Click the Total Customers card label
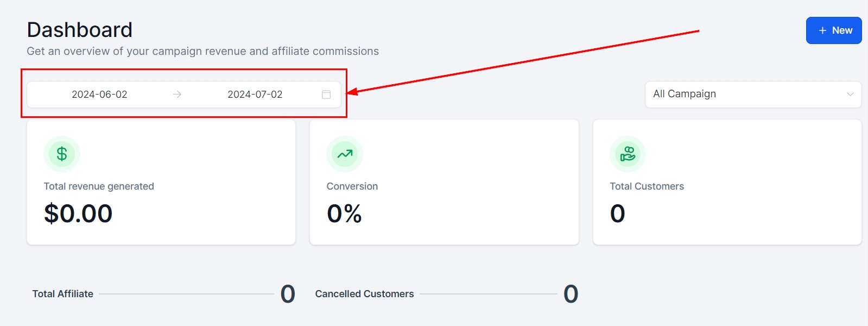The image size is (868, 326). (647, 186)
